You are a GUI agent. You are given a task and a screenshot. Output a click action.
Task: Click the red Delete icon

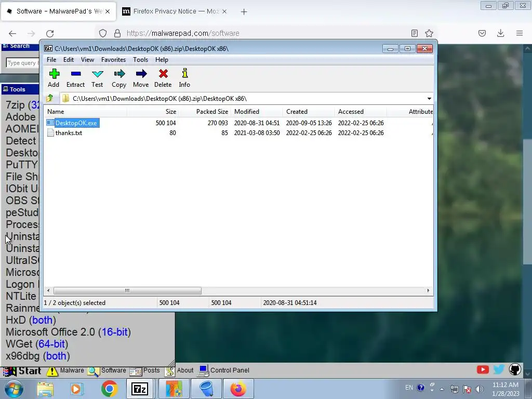(163, 78)
